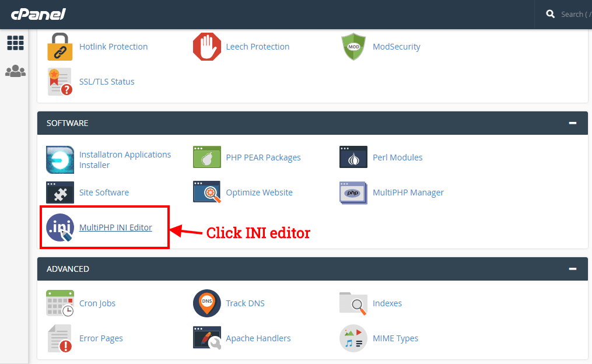The width and height of the screenshot is (592, 364).
Task: Click the Site Software puzzle icon
Action: [59, 192]
